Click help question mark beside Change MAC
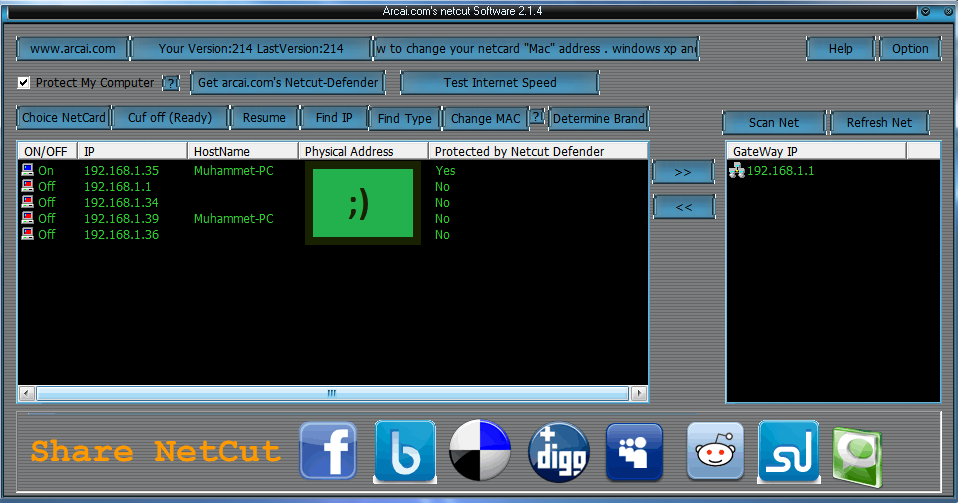The image size is (958, 503). pyautogui.click(x=536, y=117)
